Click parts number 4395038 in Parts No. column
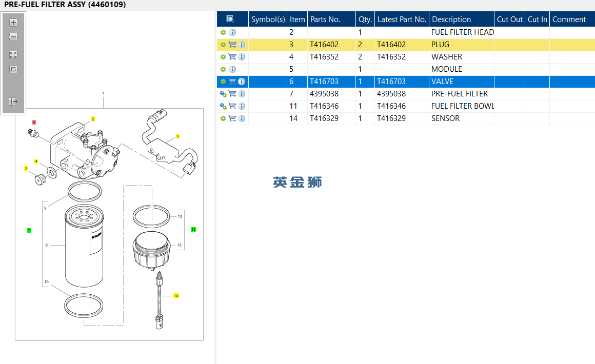Screen dimensions: 595x364 click(324, 94)
